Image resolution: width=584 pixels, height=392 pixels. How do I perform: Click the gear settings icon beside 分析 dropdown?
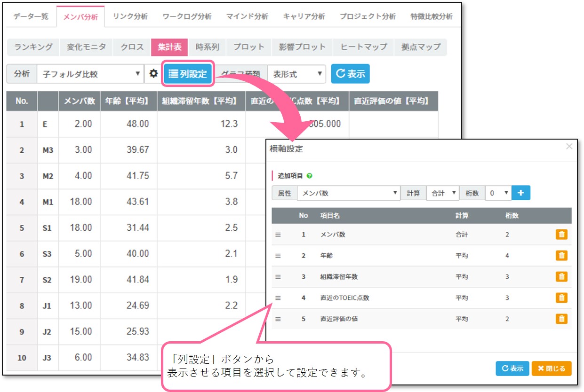(153, 74)
